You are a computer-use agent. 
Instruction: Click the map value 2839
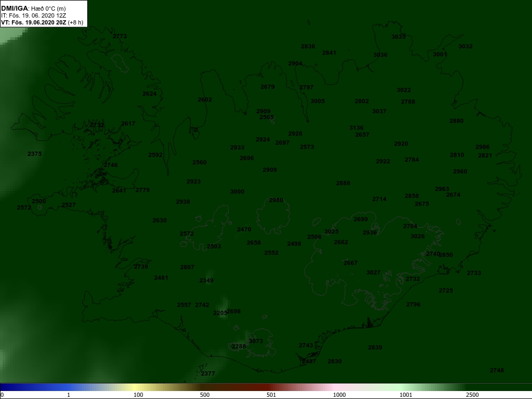coord(375,347)
